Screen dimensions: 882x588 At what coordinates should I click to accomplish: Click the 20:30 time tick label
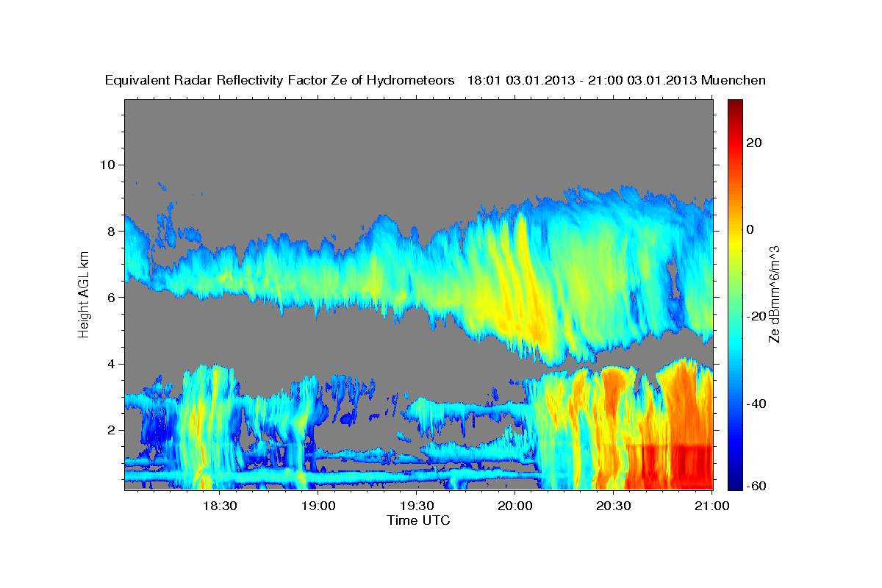click(613, 506)
